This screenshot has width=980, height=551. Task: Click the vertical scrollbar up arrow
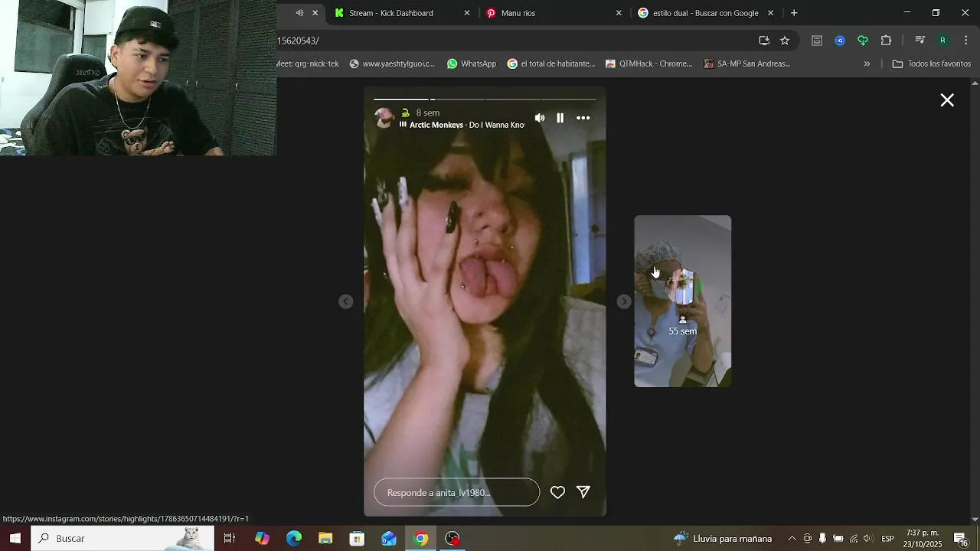point(975,82)
